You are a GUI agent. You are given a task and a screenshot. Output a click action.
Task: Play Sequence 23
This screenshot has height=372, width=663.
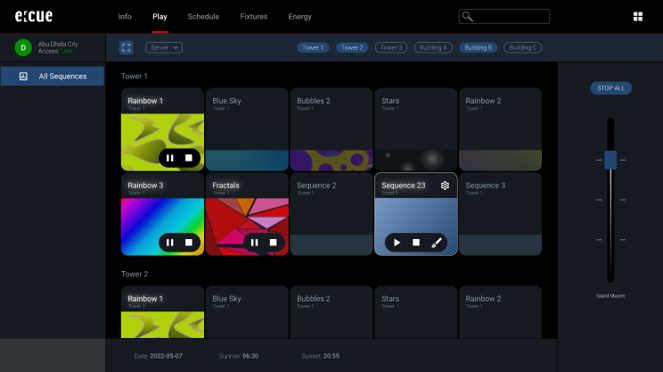[x=397, y=243]
